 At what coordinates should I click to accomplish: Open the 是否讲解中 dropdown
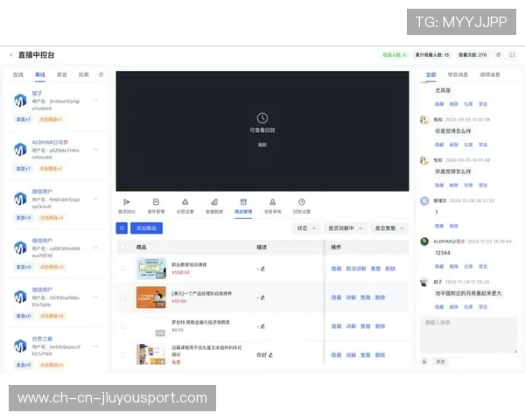(x=344, y=228)
